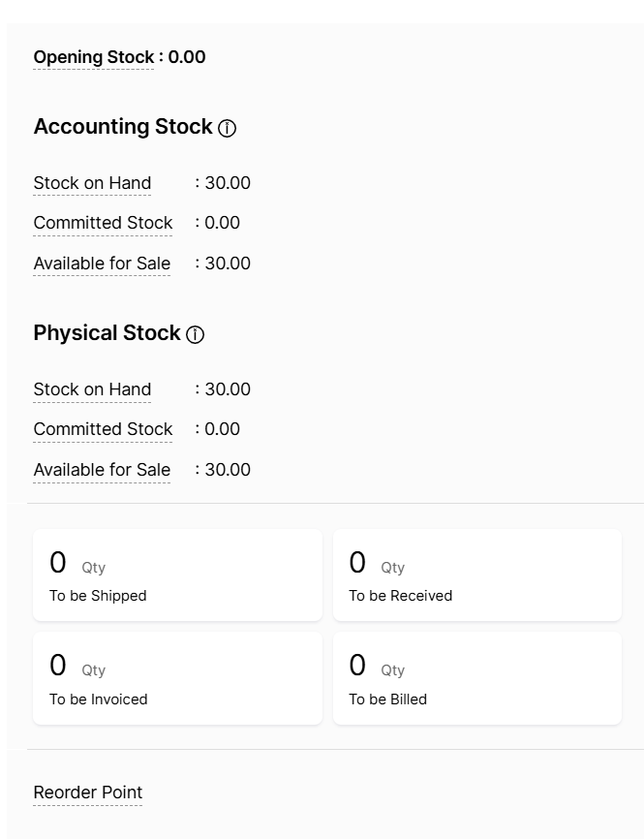Click the Physical Available for Sale value 30.00
The height and width of the screenshot is (839, 644).
(x=228, y=470)
